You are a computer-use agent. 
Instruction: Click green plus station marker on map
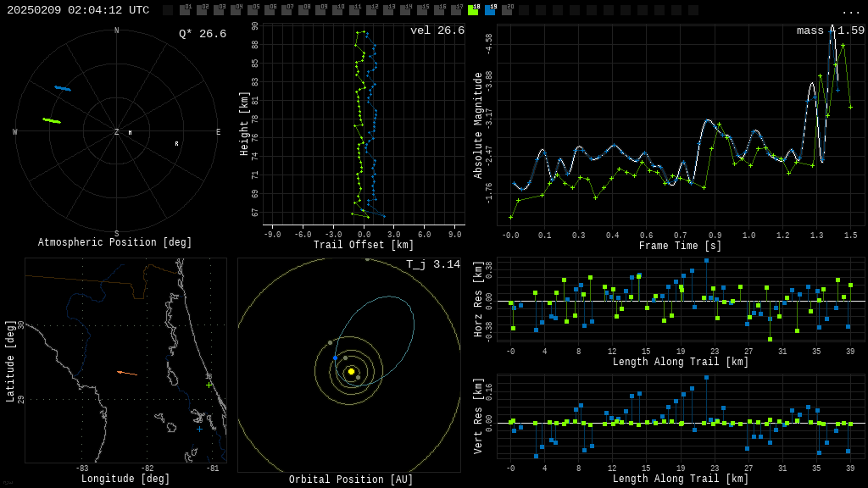click(x=209, y=385)
